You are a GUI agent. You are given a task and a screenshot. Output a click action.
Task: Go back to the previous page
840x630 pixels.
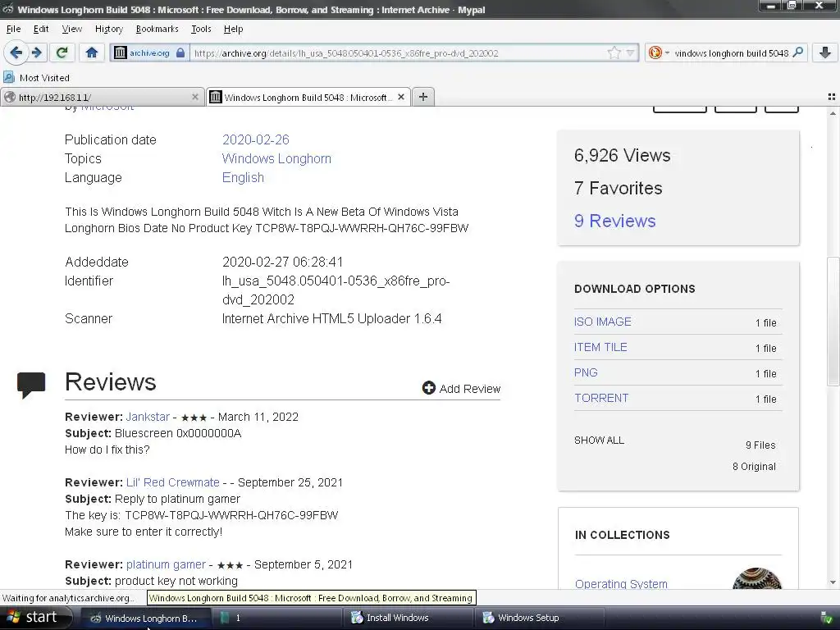16,52
